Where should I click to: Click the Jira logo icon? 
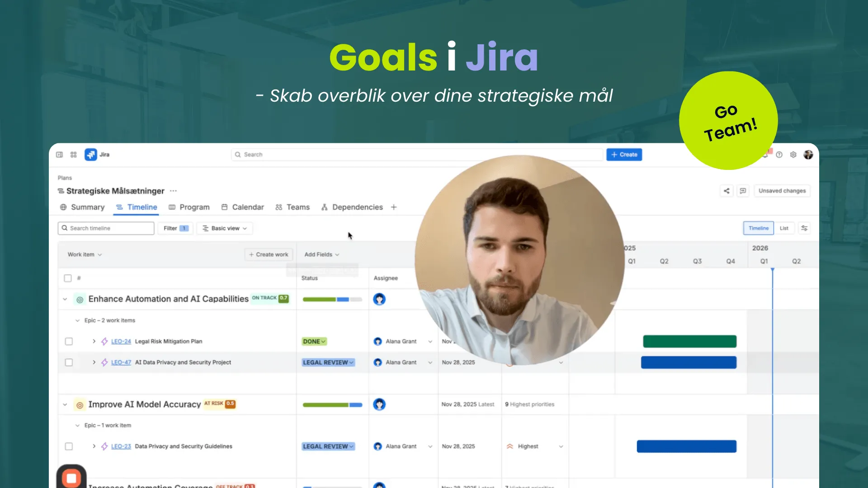click(91, 155)
